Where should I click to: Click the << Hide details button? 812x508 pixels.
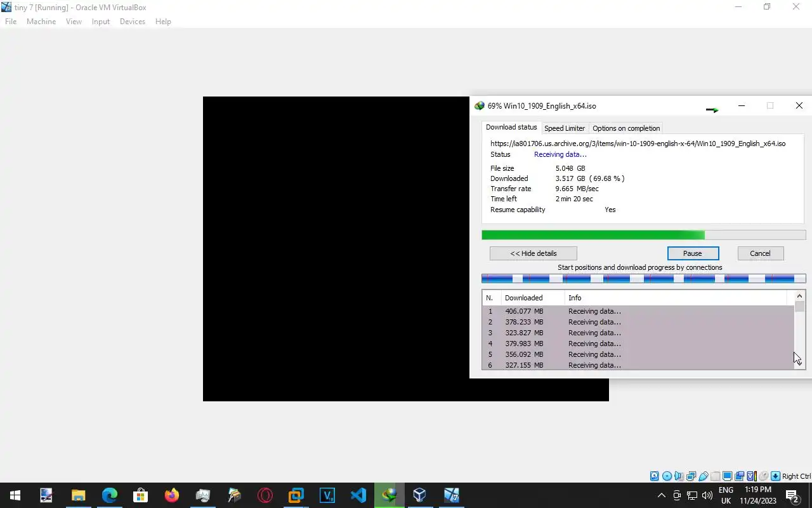coord(534,253)
